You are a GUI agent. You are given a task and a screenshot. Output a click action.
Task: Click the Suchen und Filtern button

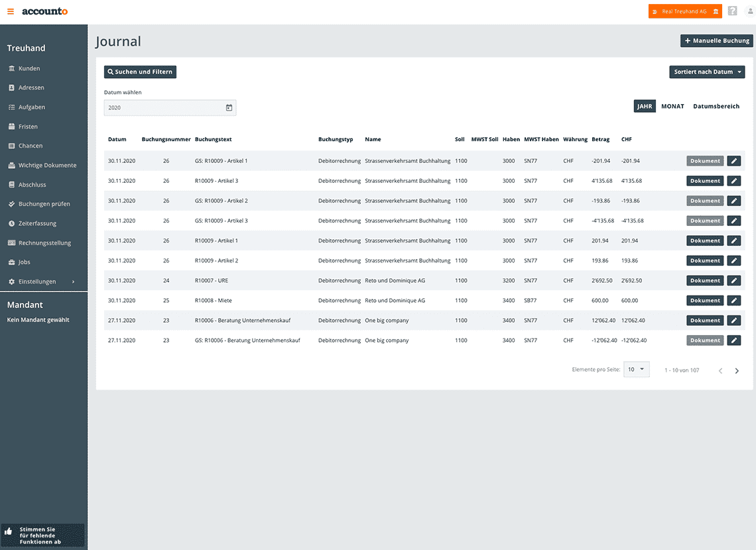[140, 72]
